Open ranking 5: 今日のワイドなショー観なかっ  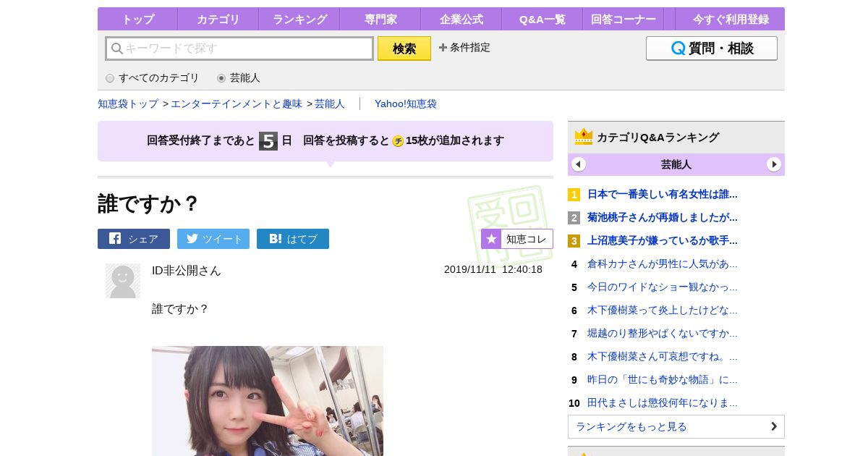663,287
